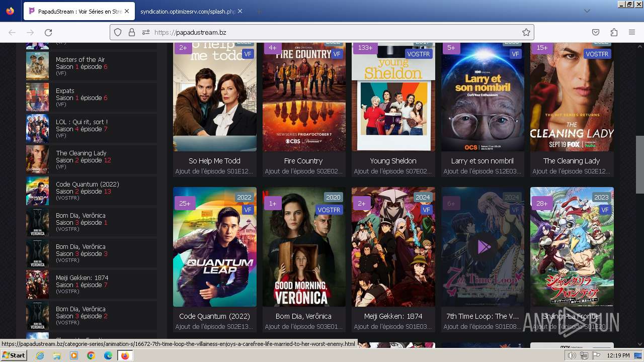Open the File Explorer taskbar icon
The width and height of the screenshot is (644, 362).
tap(57, 355)
